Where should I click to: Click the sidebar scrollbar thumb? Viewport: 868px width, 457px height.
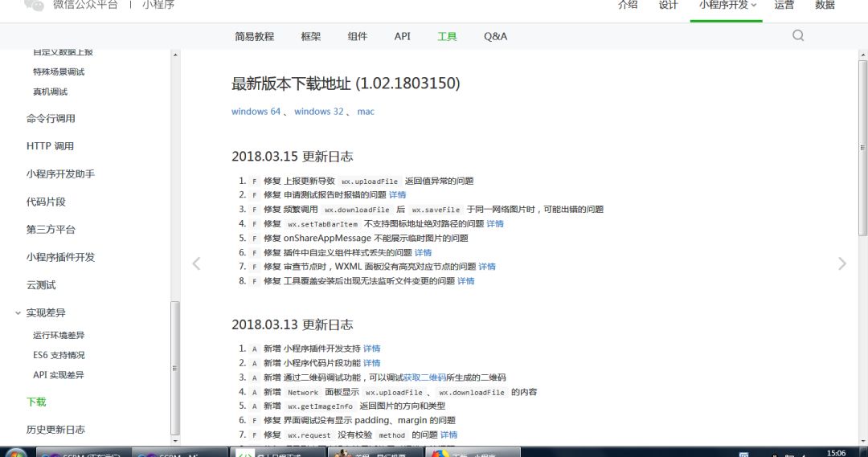tap(175, 368)
